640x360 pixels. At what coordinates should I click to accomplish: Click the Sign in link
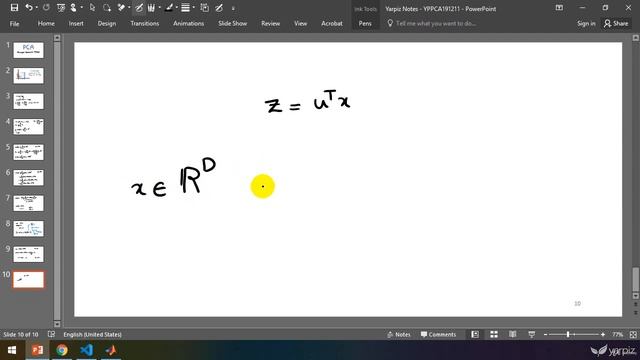(586, 24)
